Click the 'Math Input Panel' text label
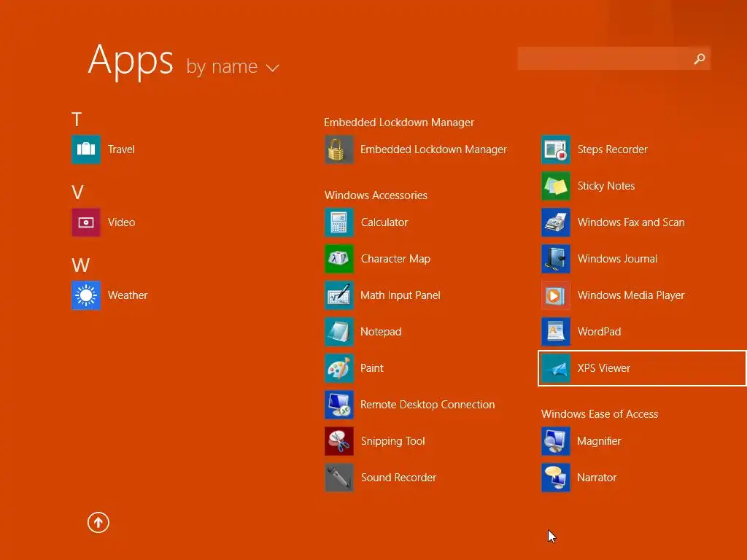 click(400, 295)
